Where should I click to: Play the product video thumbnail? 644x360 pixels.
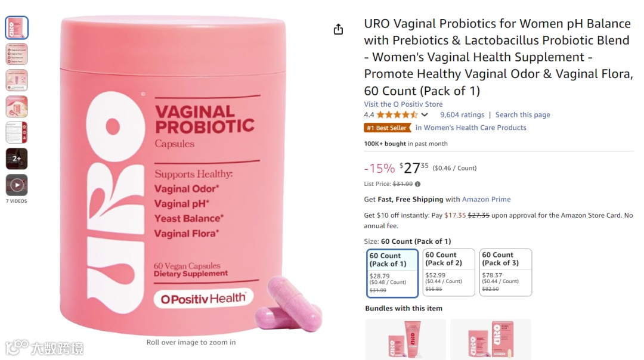17,185
